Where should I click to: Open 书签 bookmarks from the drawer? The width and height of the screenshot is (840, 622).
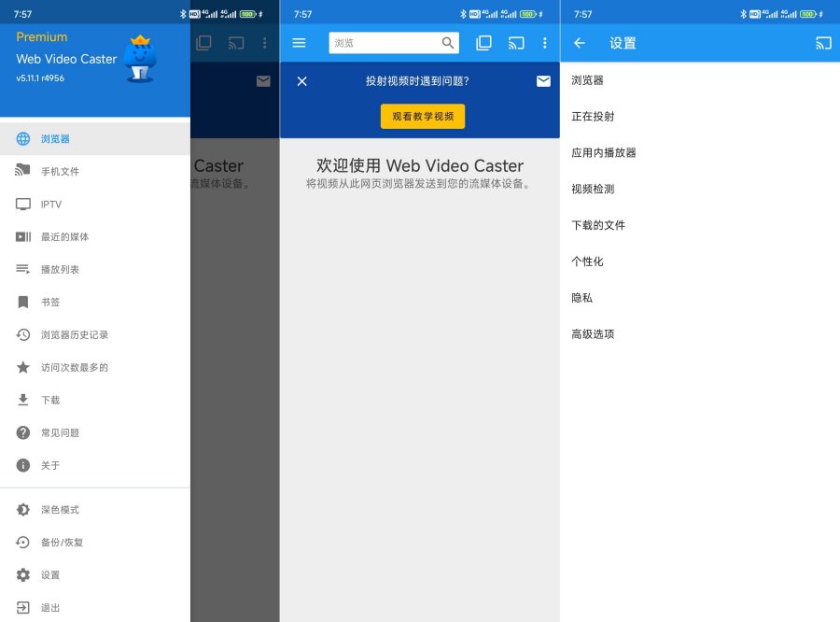click(x=58, y=302)
